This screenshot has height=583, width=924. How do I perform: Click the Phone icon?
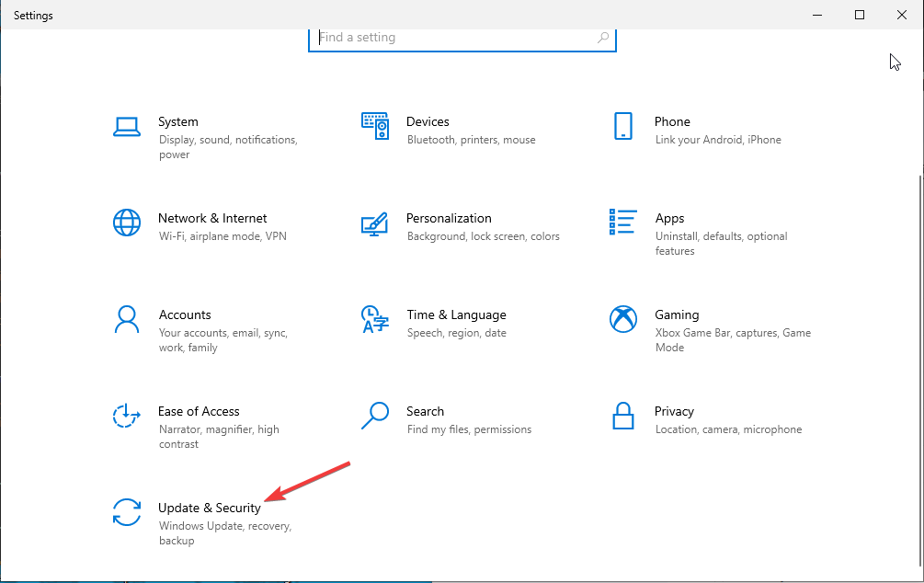[622, 126]
